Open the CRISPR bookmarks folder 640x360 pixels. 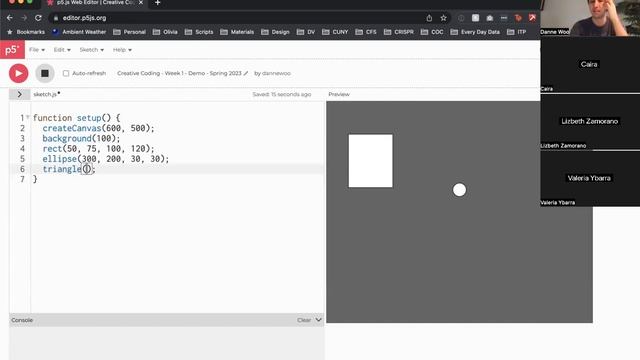[x=399, y=32]
